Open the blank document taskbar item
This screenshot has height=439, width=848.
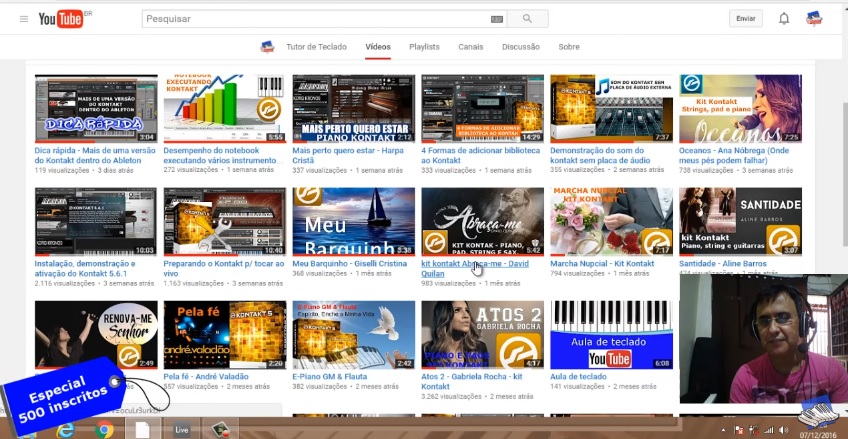click(142, 429)
